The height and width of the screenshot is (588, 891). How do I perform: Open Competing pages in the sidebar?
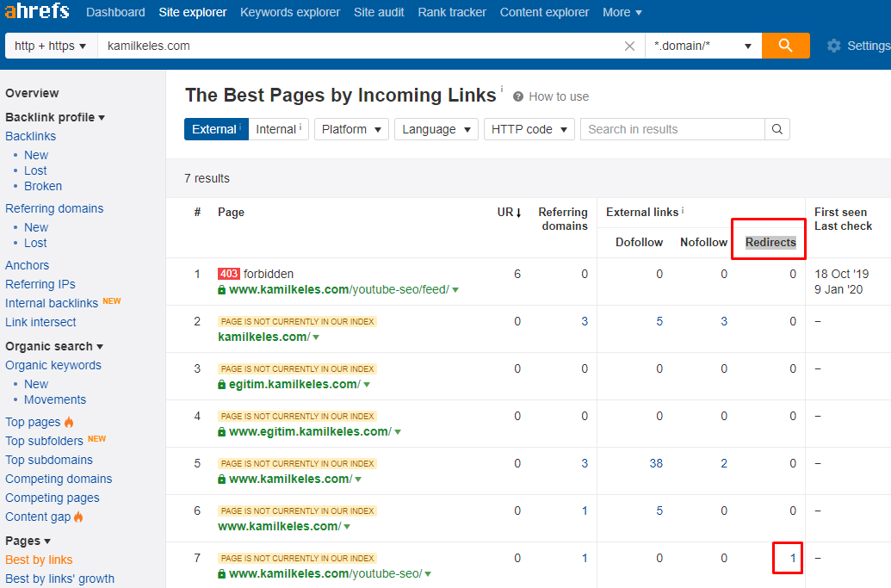(x=53, y=498)
